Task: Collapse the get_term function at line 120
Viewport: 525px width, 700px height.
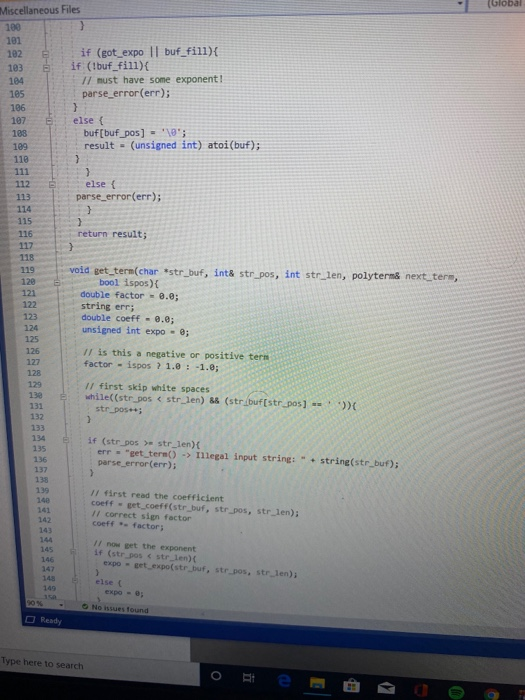Action: click(57, 282)
